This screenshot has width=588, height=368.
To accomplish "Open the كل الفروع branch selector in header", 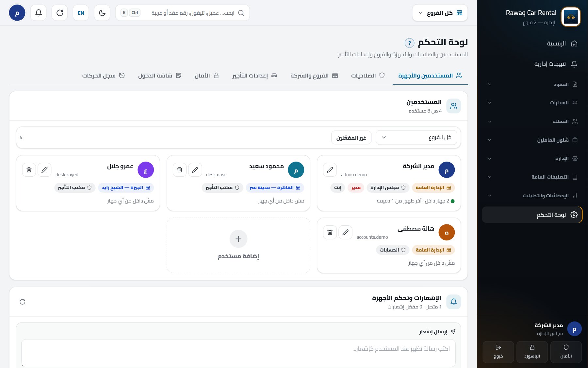I will 440,13.
